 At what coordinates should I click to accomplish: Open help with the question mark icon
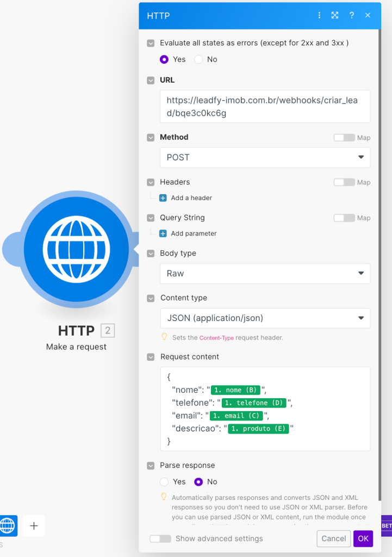click(x=352, y=15)
